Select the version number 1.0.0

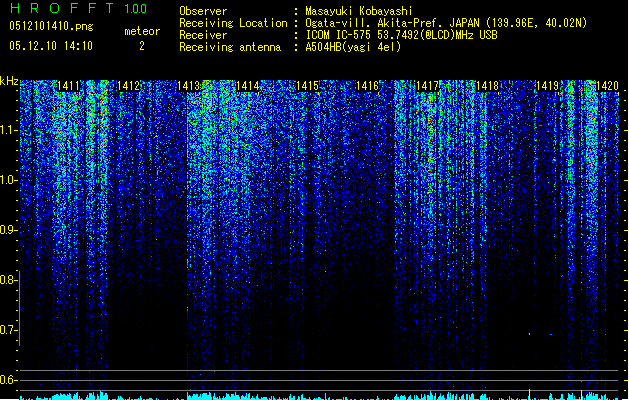(135, 8)
